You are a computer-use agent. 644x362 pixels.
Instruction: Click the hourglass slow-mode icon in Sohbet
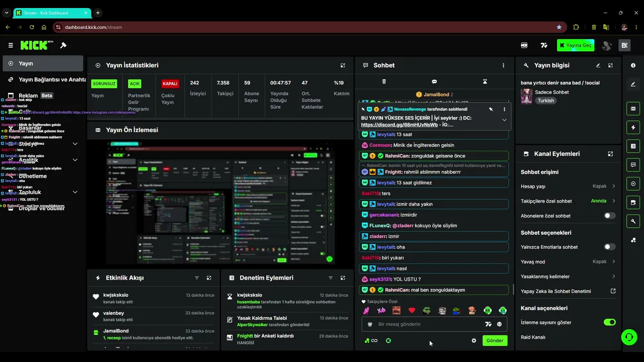click(x=485, y=81)
